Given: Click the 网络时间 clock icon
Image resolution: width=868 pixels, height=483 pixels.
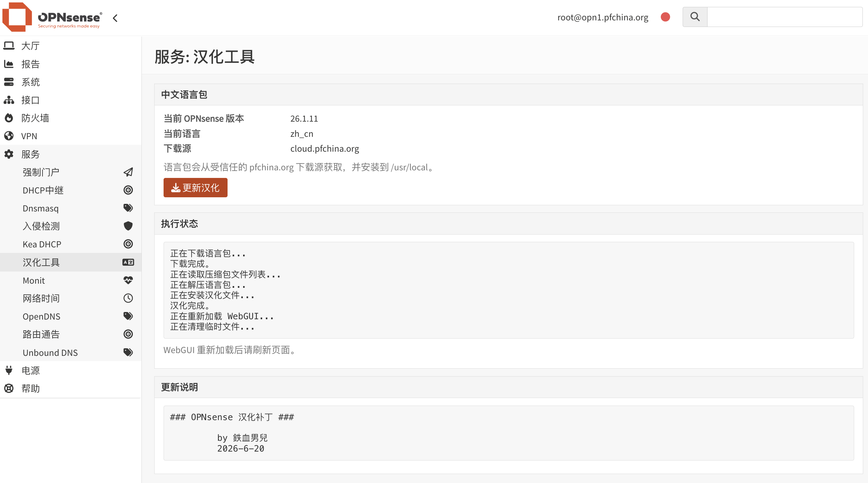Looking at the screenshot, I should [128, 298].
